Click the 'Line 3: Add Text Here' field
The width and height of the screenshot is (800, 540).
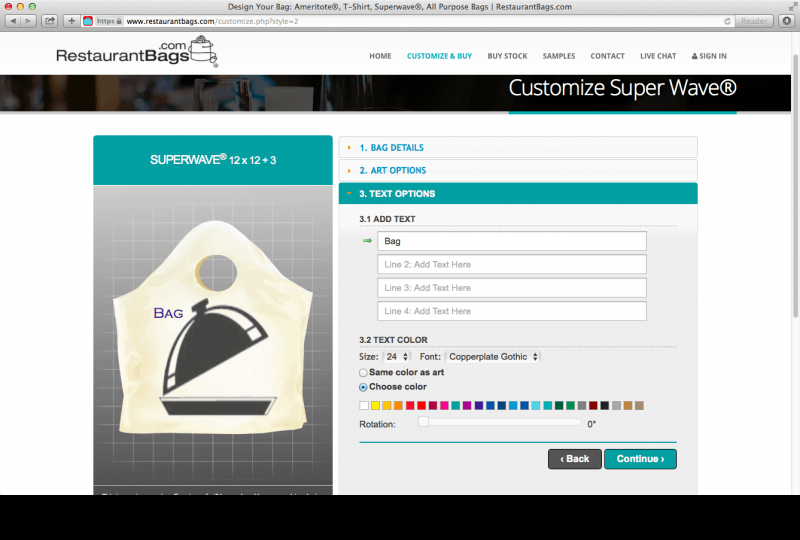(x=512, y=288)
